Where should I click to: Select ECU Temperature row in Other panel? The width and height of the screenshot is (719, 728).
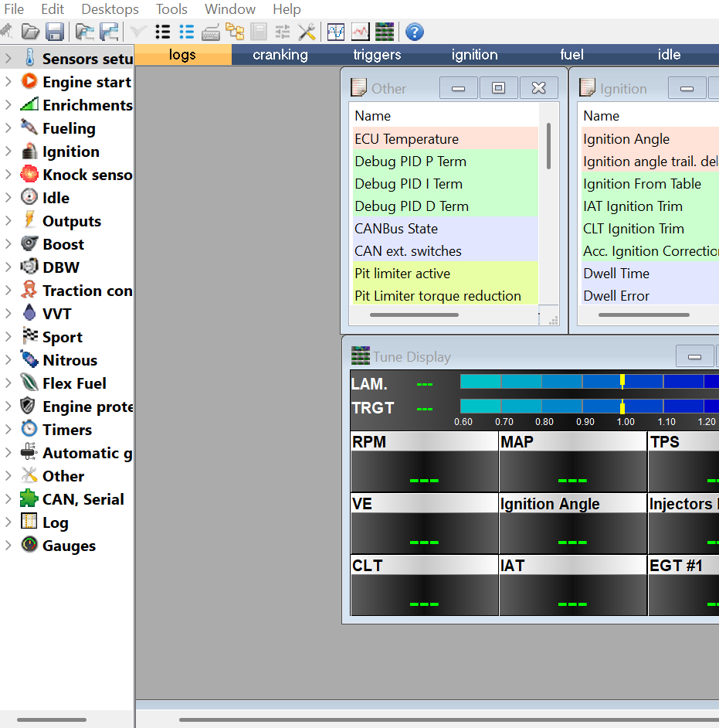446,139
